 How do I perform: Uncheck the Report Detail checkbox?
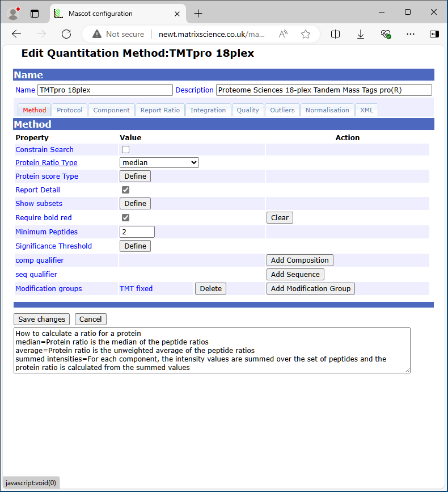tap(126, 190)
